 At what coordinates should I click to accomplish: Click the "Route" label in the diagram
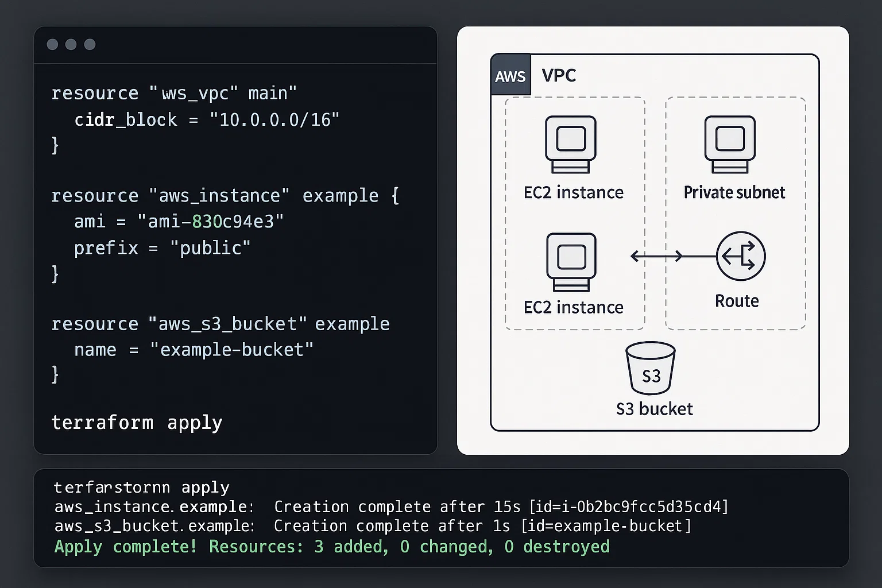[737, 301]
